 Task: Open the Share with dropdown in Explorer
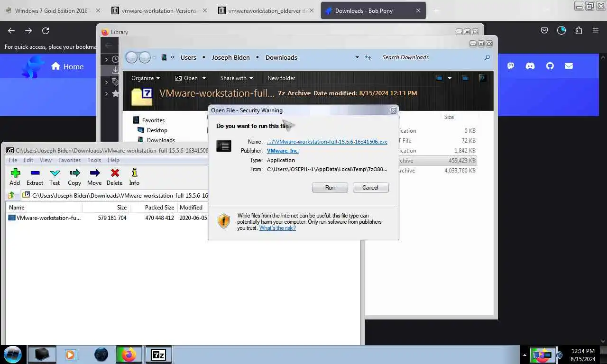(236, 78)
